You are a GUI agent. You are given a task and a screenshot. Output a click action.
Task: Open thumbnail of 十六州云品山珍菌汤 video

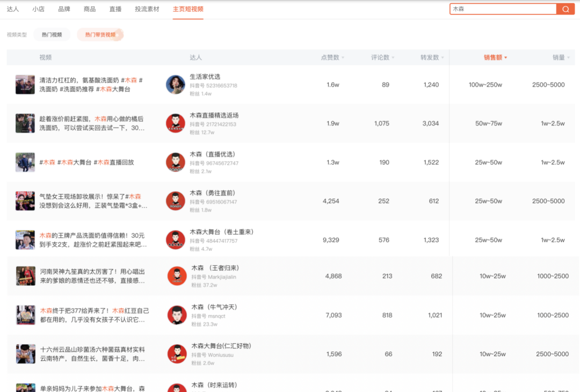click(26, 354)
